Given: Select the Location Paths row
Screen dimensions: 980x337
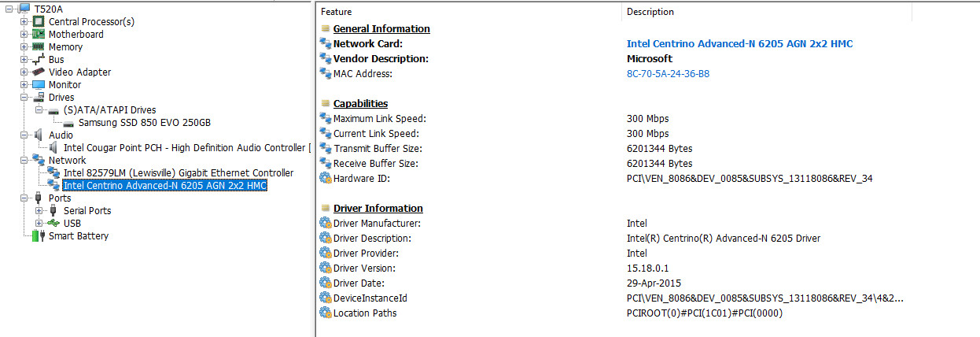Looking at the screenshot, I should click(x=649, y=313).
